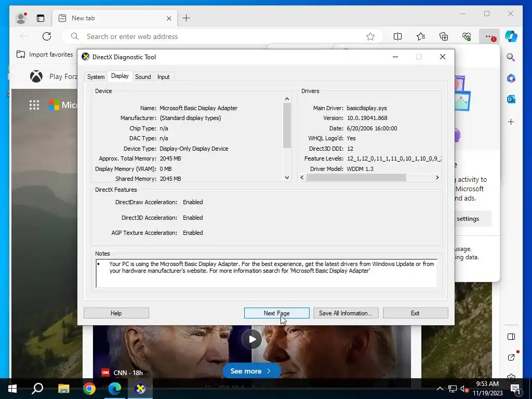
Task: Open the notification center icon
Action: (x=515, y=389)
